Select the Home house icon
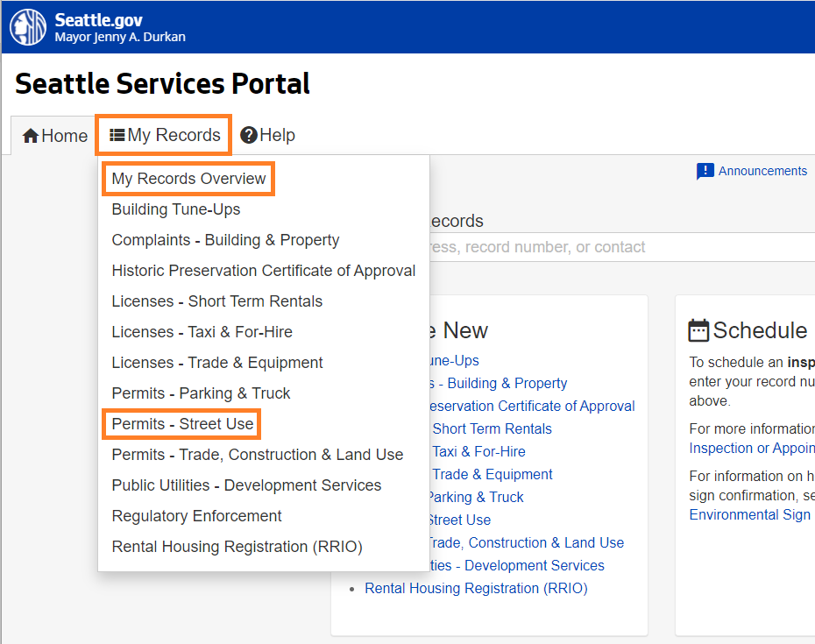The height and width of the screenshot is (644, 815). (29, 135)
